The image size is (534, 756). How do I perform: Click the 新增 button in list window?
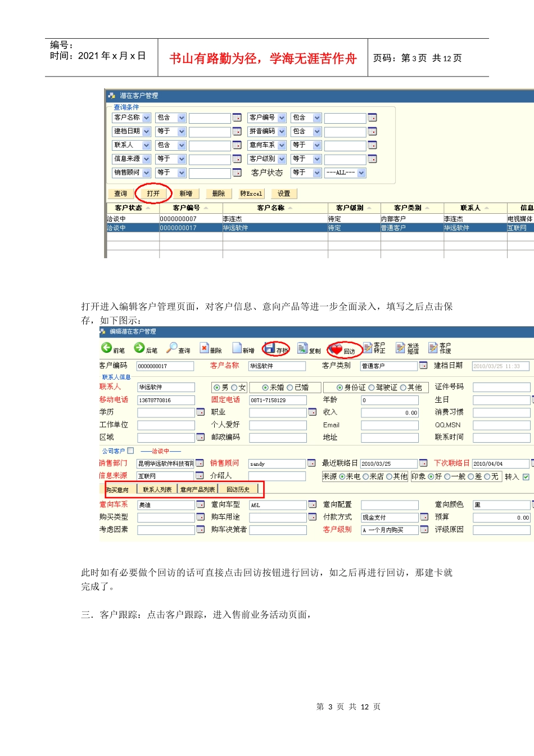coord(186,193)
